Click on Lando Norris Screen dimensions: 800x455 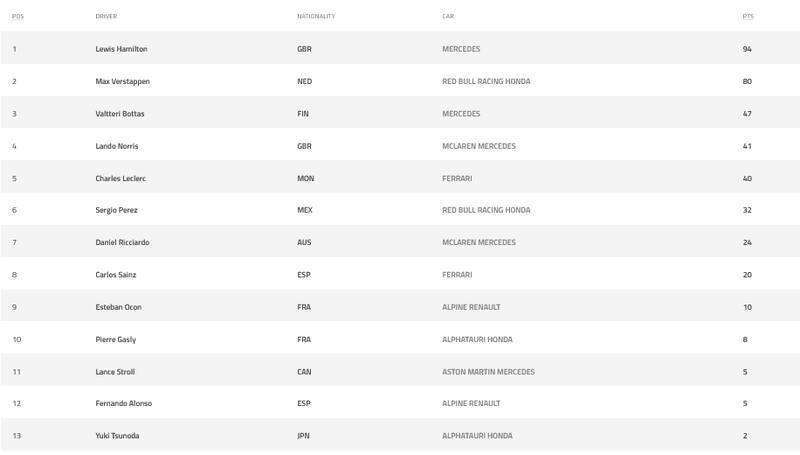[x=117, y=146]
